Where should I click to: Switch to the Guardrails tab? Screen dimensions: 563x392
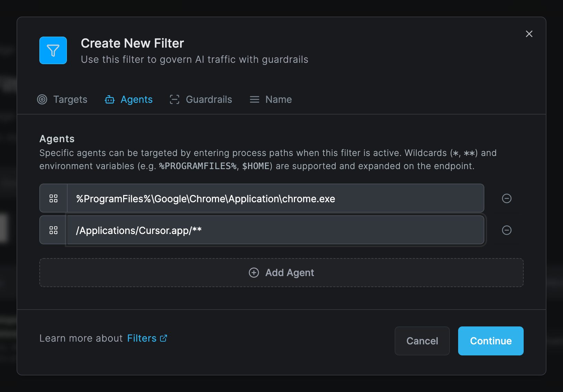tap(201, 99)
